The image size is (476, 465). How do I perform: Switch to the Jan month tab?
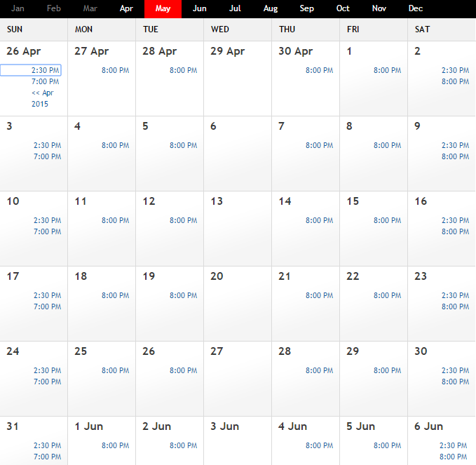(18, 8)
